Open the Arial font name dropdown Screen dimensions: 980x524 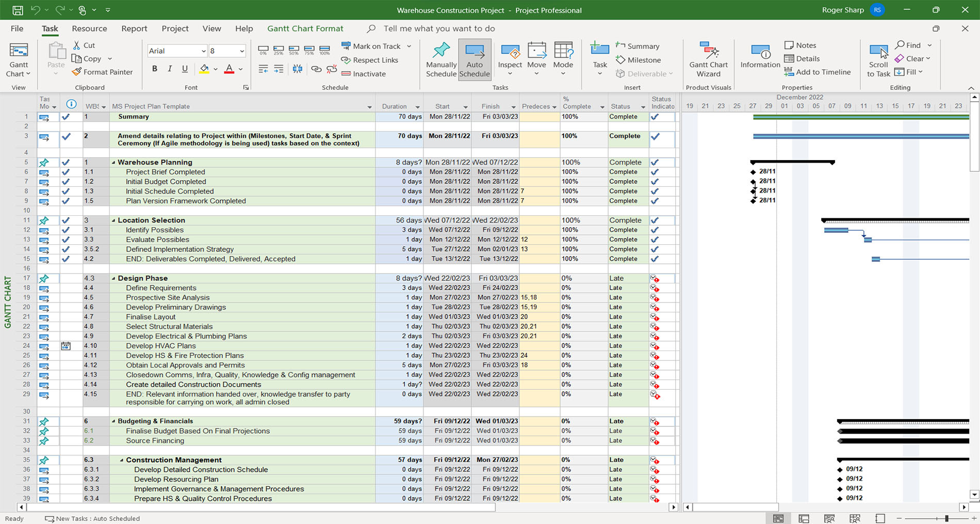coord(203,51)
